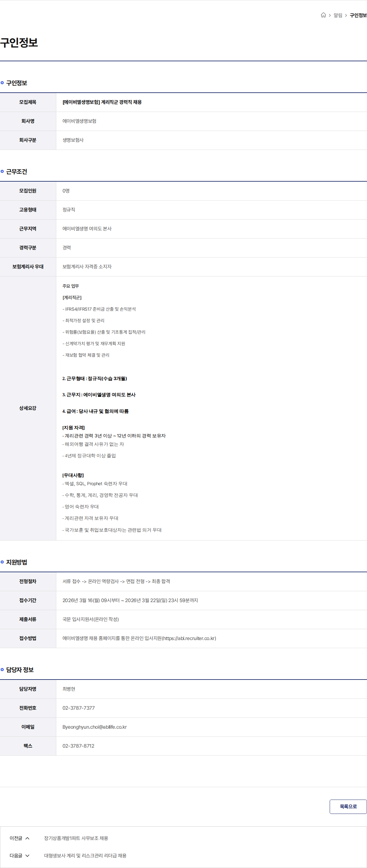This screenshot has width=367, height=868.
Task: Select the 구인정보 breadcrumb item
Action: point(358,16)
